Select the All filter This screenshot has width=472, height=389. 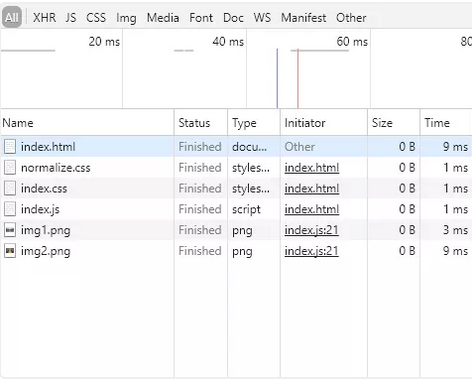coord(12,17)
